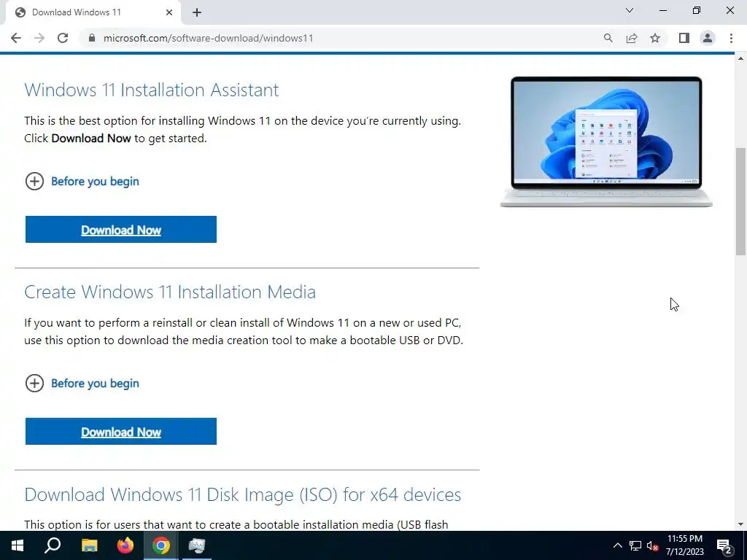The width and height of the screenshot is (747, 560).
Task: Click muted volume tray icon
Action: pyautogui.click(x=652, y=545)
